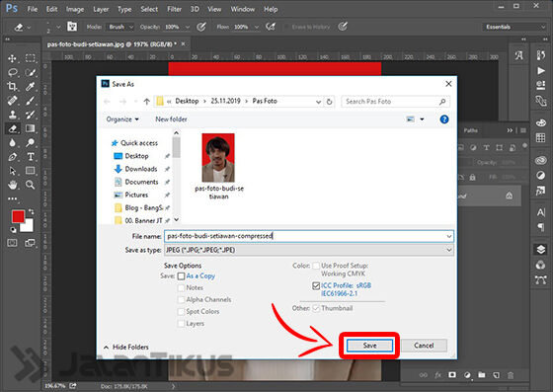The image size is (553, 392).
Task: Click the red foreground color swatch
Action: click(18, 216)
